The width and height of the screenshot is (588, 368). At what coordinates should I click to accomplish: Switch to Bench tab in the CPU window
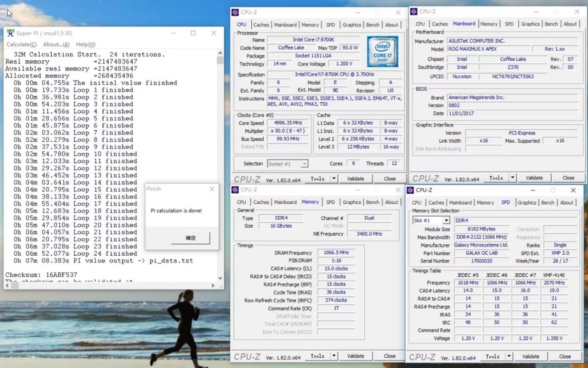(x=373, y=25)
